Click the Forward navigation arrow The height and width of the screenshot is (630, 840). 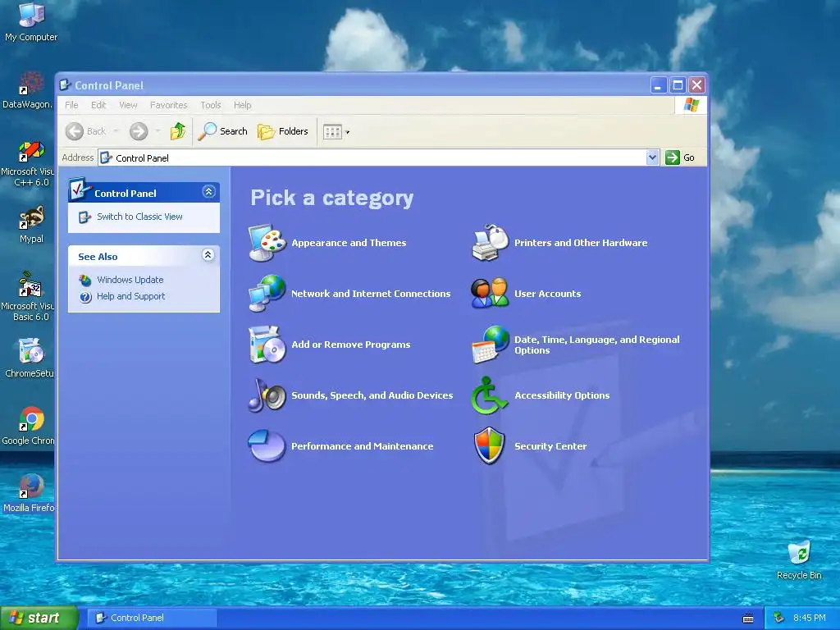139,131
